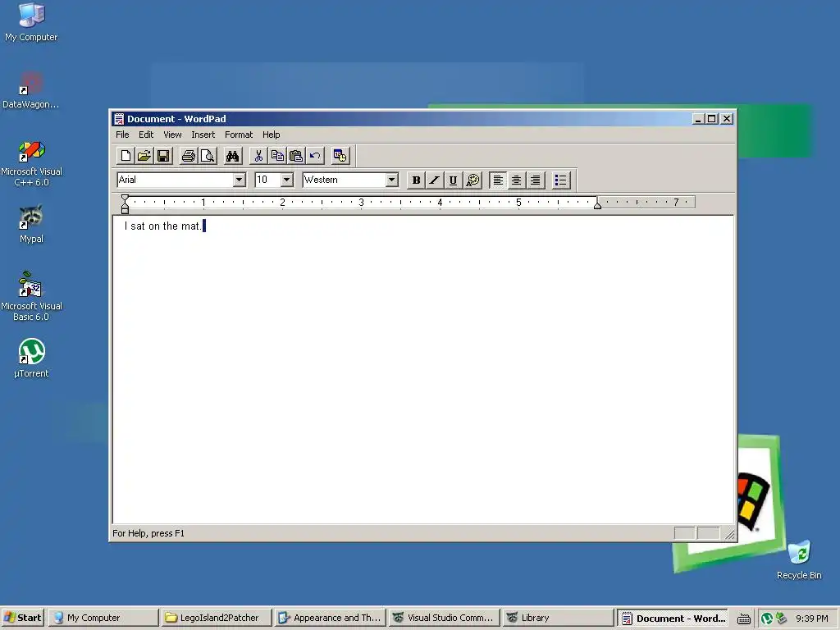Align text right

[x=535, y=180]
